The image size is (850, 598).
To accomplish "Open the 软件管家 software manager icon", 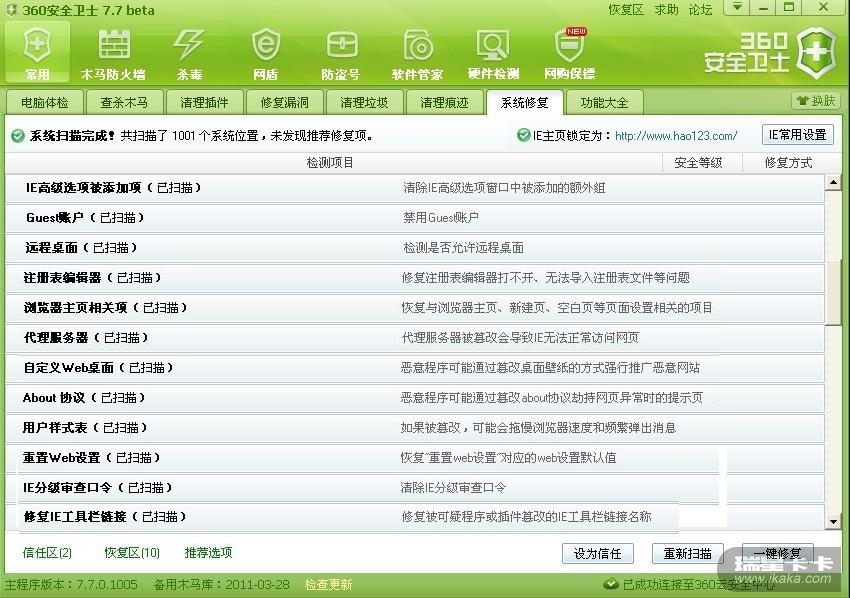I will (x=417, y=54).
